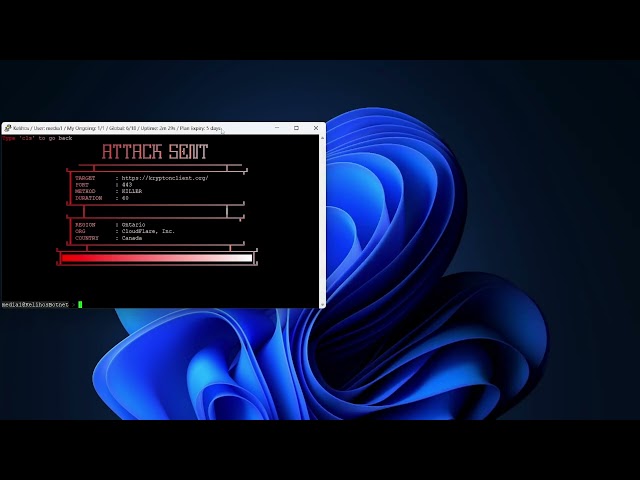Minimize the terminal window
640x480 pixels.
[277, 128]
